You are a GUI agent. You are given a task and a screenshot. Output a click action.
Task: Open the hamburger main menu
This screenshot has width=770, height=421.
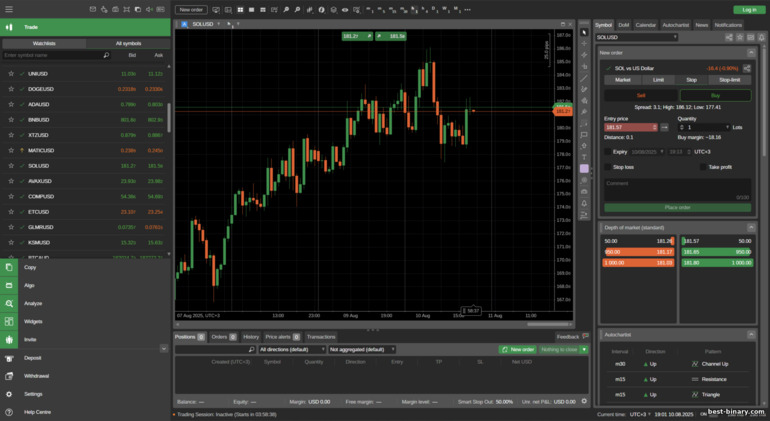tap(9, 9)
